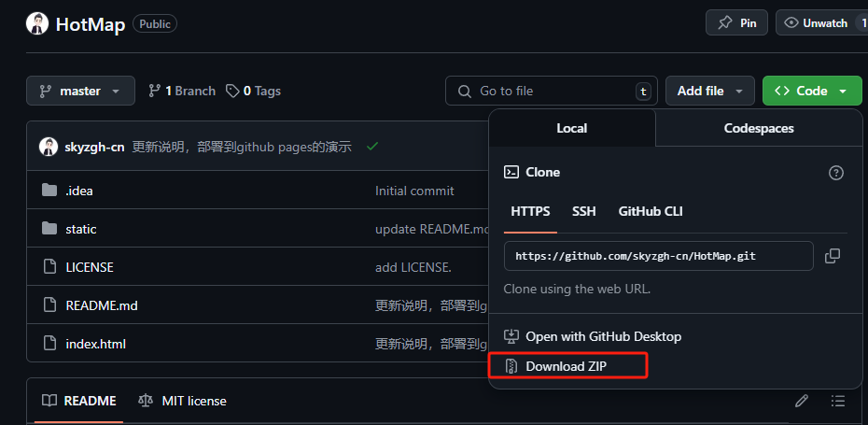Edit README with the pencil icon
This screenshot has width=868, height=425.
[801, 401]
